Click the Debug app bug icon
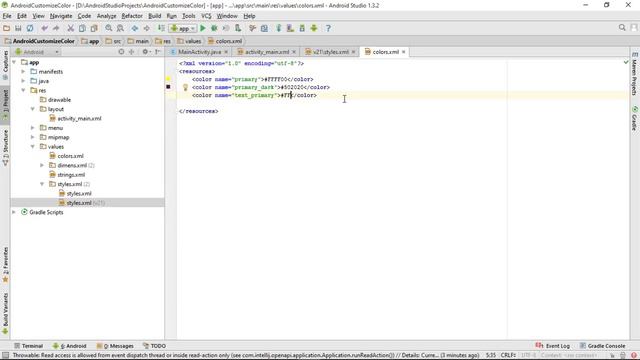The width and height of the screenshot is (640, 360). 214,28
